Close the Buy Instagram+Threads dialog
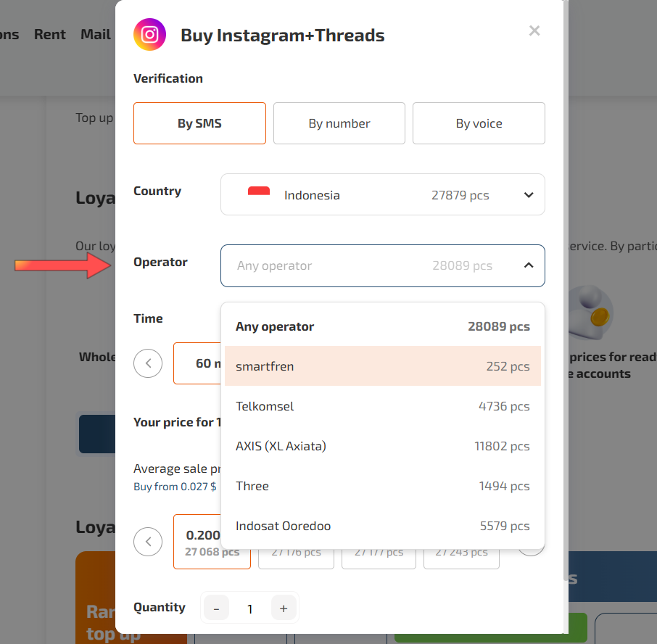The height and width of the screenshot is (644, 657). (x=534, y=30)
